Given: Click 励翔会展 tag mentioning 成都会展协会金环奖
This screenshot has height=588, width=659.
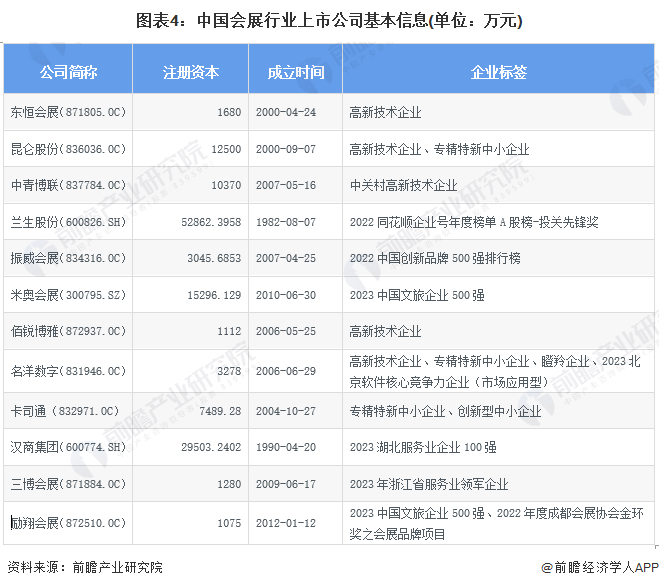Looking at the screenshot, I should 496,524.
